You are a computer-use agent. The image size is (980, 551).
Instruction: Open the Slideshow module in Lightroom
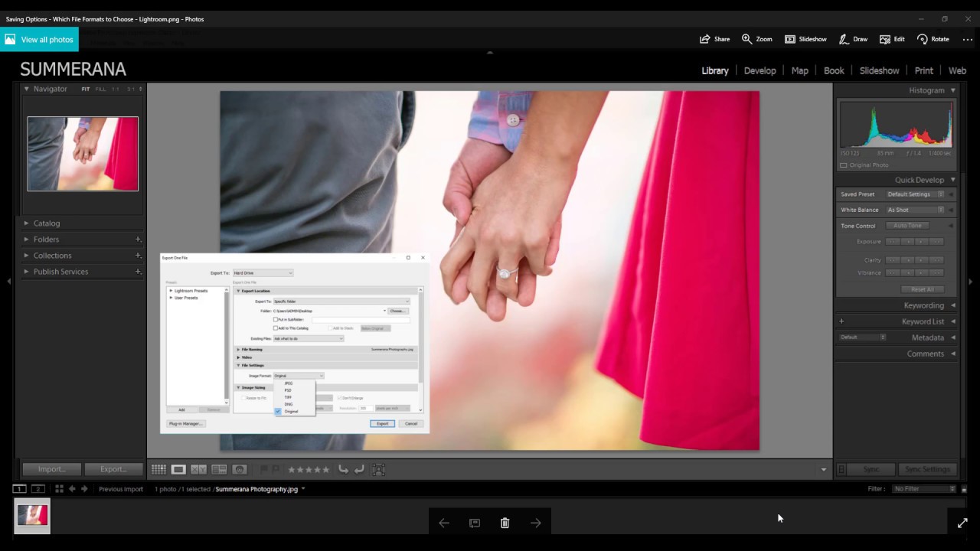pos(879,70)
